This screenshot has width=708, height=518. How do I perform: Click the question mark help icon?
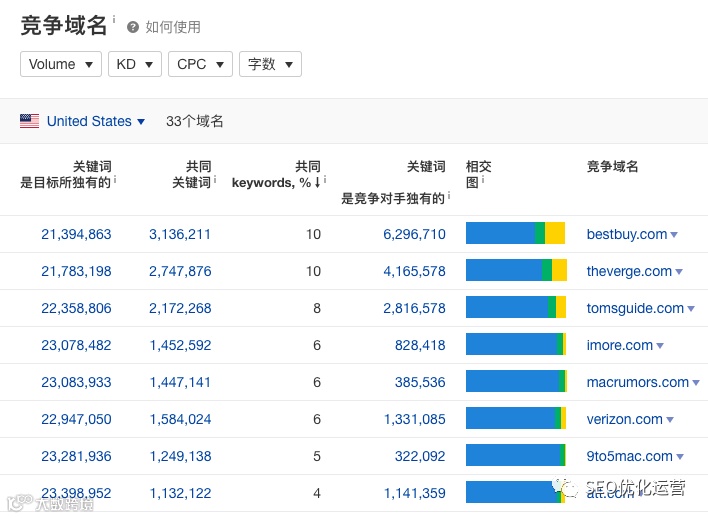point(133,28)
